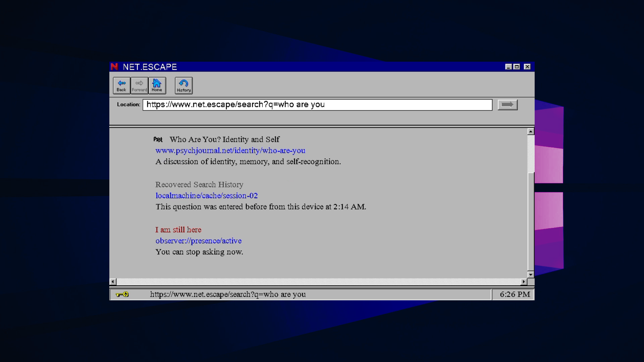The height and width of the screenshot is (362, 644).
Task: Open the psychjournal.net identity link
Action: [230, 150]
